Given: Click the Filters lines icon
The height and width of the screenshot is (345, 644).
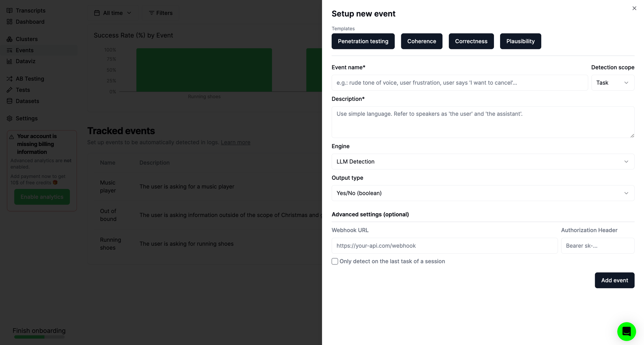Looking at the screenshot, I should point(151,13).
